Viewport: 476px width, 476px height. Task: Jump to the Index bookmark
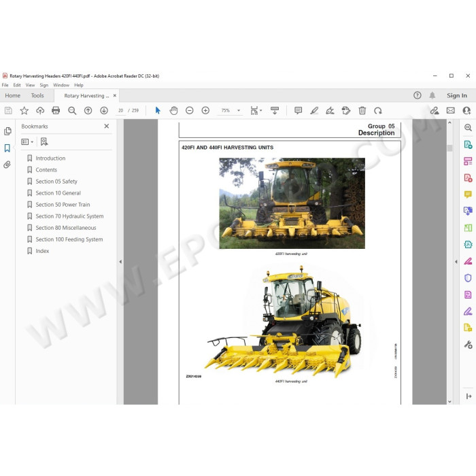click(x=42, y=251)
